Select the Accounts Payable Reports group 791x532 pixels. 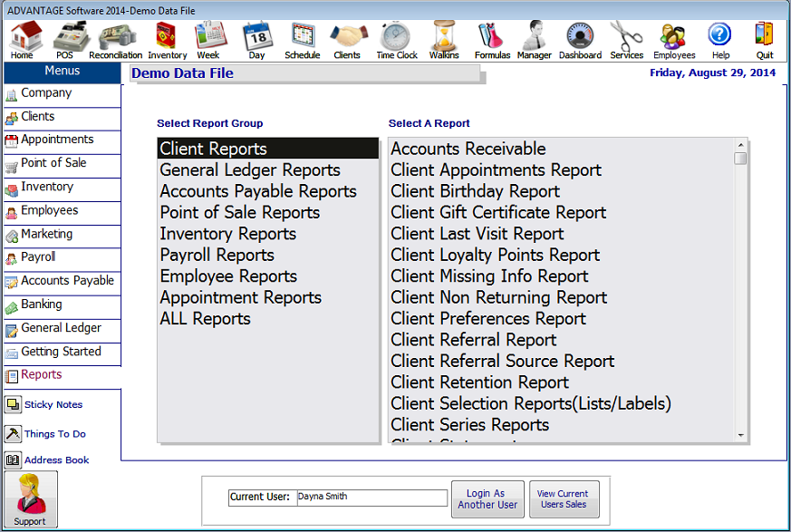click(x=268, y=191)
